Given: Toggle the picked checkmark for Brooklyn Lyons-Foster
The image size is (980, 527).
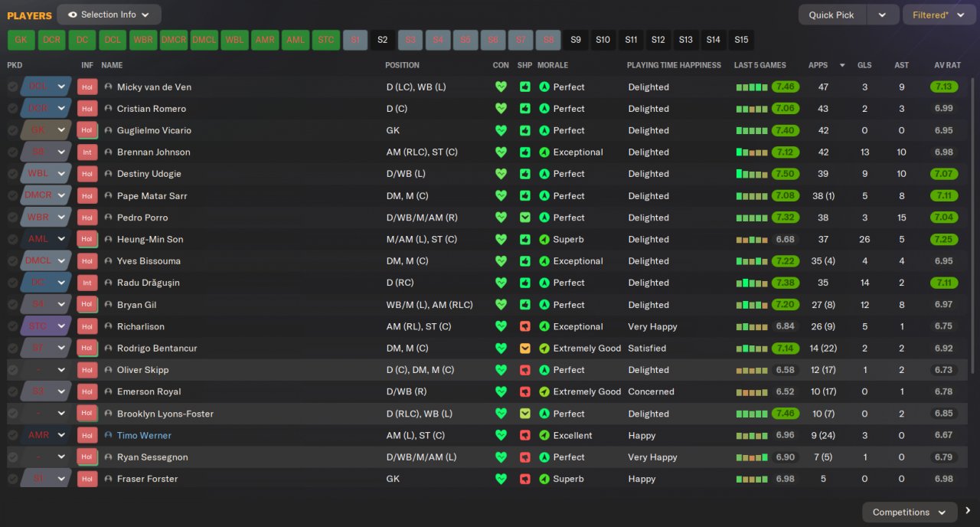Looking at the screenshot, I should click(12, 414).
